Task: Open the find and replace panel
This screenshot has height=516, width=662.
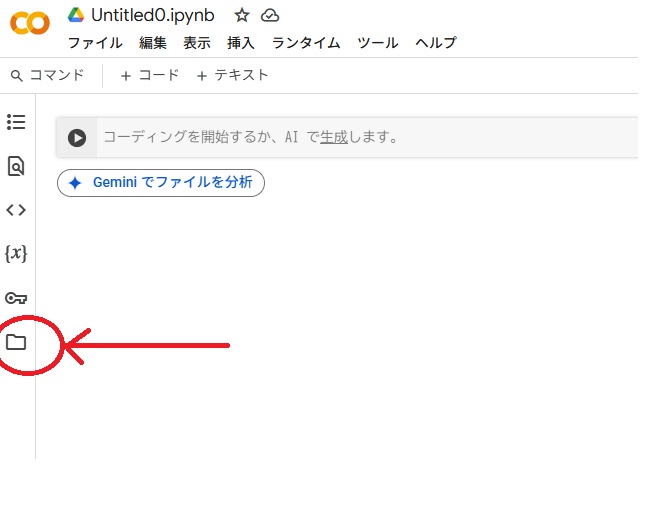Action: (16, 166)
